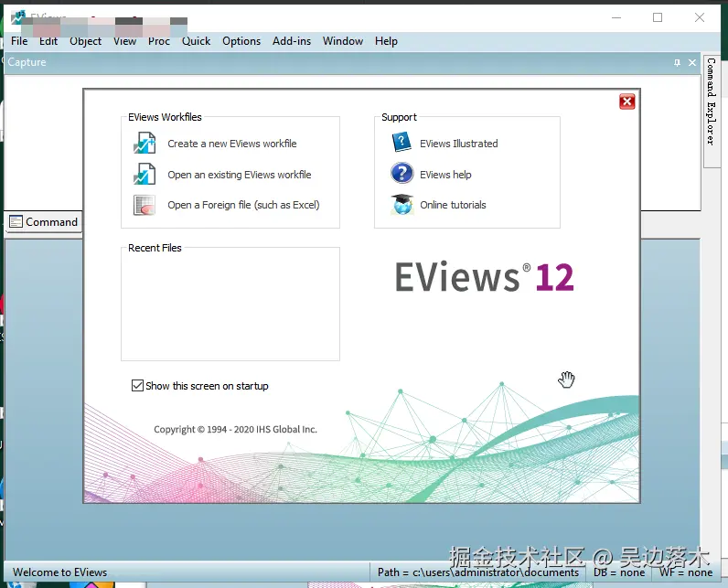Click the Create new workfile icon
Screen dimensions: 728x588
coord(145,143)
